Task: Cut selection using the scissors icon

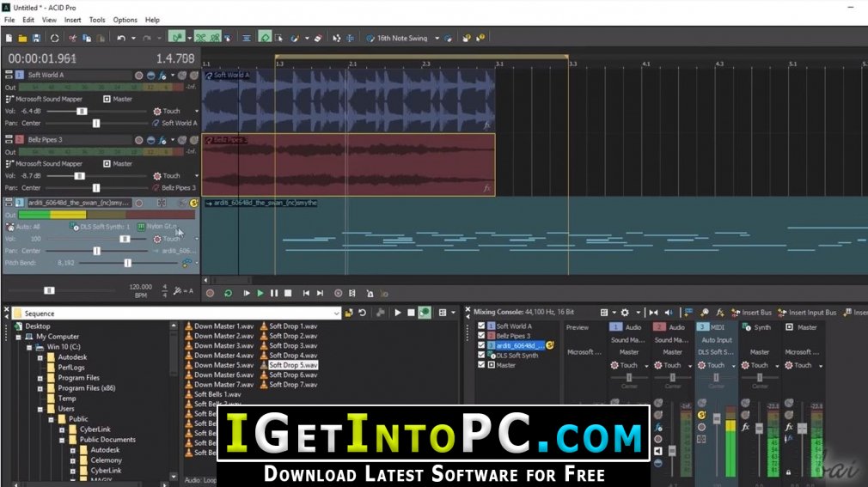Action: [72, 38]
